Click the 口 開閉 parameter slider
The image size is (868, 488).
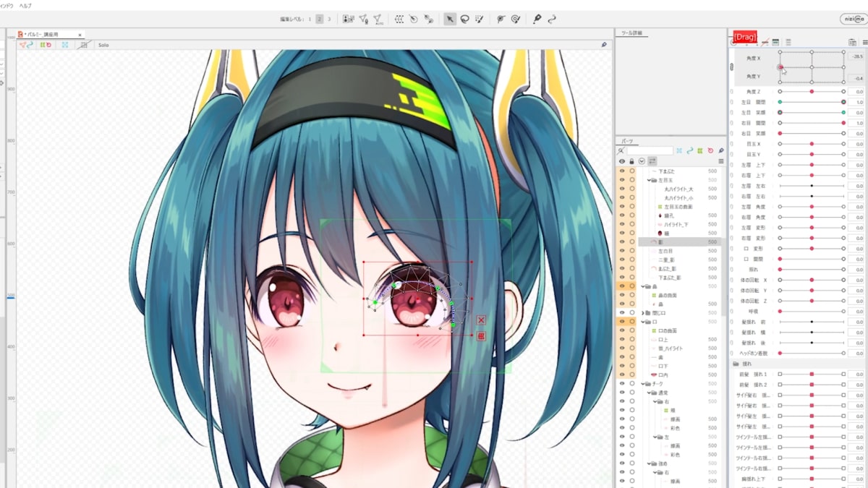click(812, 259)
